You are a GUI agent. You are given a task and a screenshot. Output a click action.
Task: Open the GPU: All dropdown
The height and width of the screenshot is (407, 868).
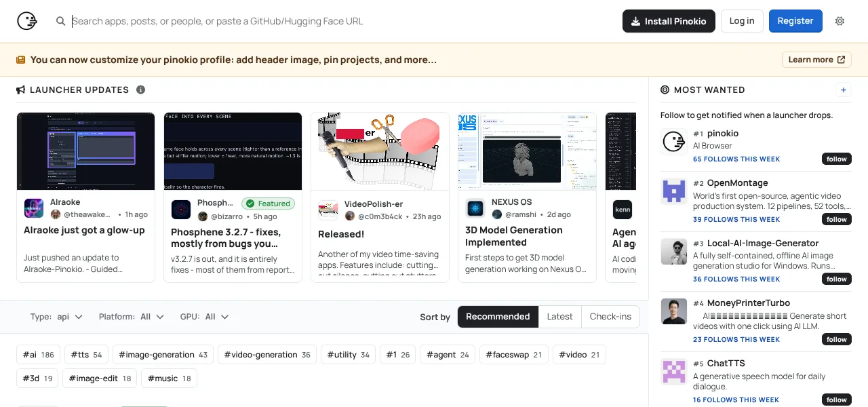[204, 317]
